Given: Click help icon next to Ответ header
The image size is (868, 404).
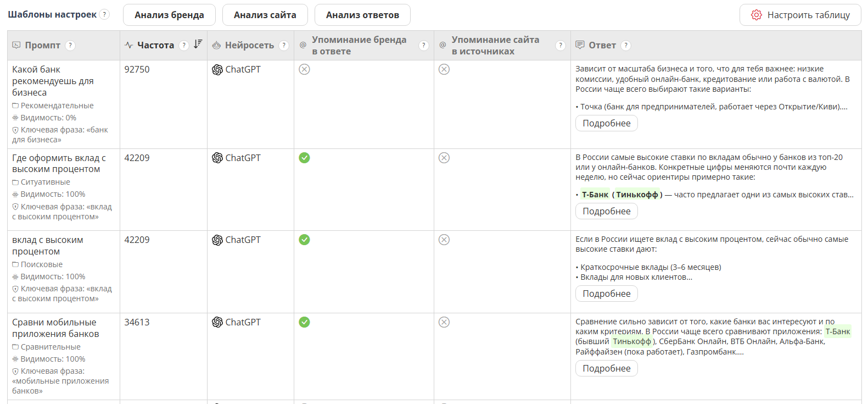Looking at the screenshot, I should click(x=626, y=46).
